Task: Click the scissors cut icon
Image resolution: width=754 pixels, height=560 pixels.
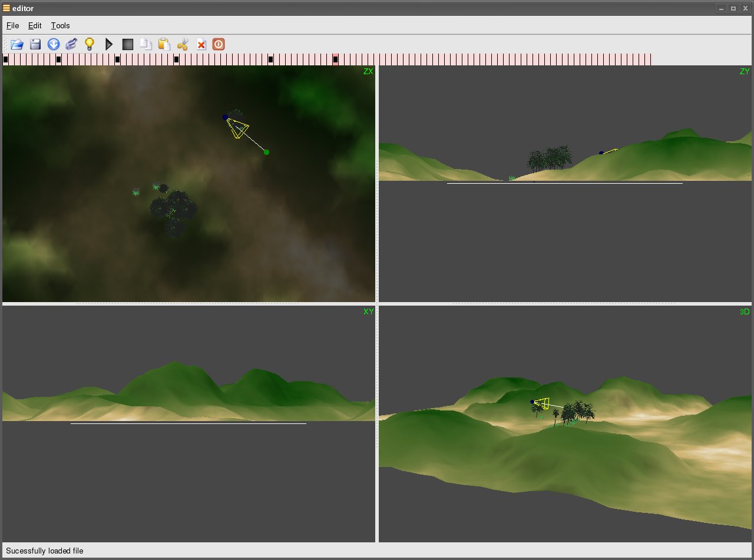Action: click(x=183, y=44)
